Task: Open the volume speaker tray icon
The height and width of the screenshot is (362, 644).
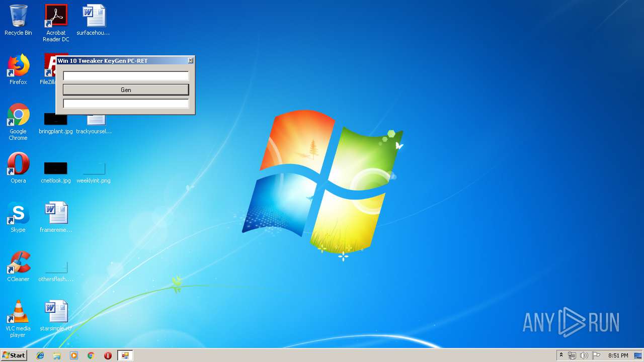Action: tap(584, 355)
